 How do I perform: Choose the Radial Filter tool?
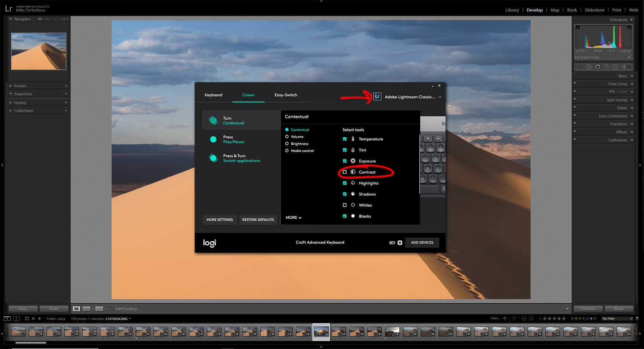click(x=615, y=67)
